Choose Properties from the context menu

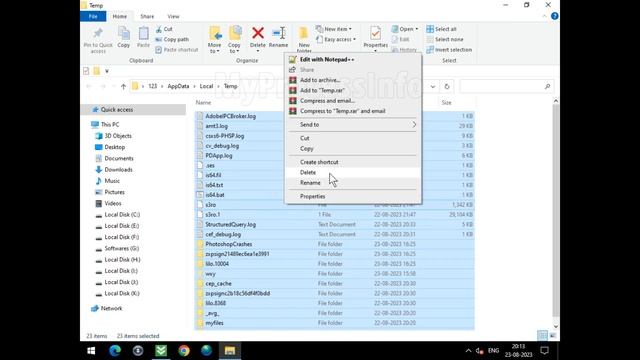(x=353, y=196)
